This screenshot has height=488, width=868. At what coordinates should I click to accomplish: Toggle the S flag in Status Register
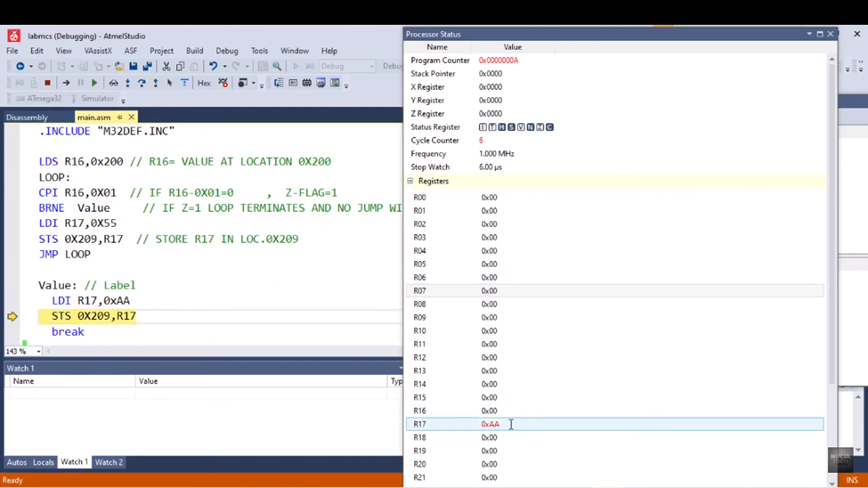click(x=512, y=127)
